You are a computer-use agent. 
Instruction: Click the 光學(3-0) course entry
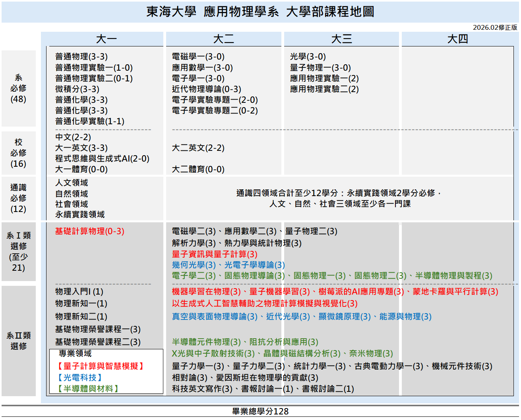click(308, 57)
